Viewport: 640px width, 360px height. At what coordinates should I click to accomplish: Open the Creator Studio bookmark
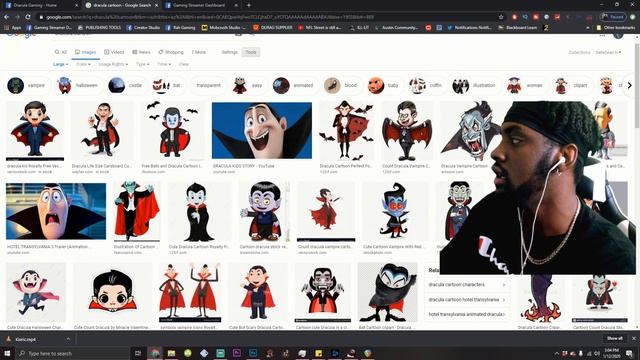143,27
